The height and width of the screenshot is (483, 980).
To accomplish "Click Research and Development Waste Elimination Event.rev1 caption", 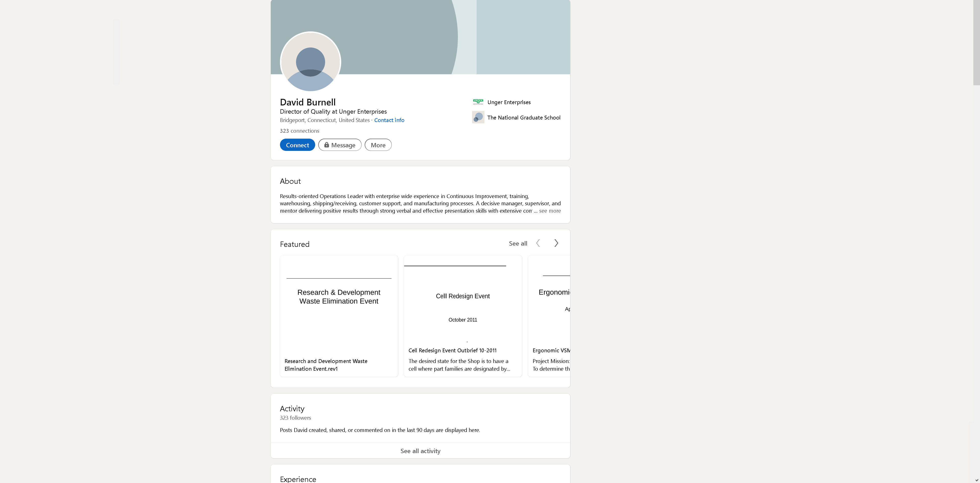I will pos(326,365).
